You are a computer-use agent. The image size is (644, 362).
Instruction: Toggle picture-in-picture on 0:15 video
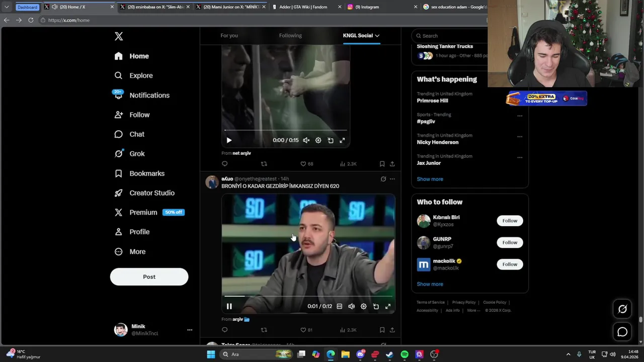330,140
